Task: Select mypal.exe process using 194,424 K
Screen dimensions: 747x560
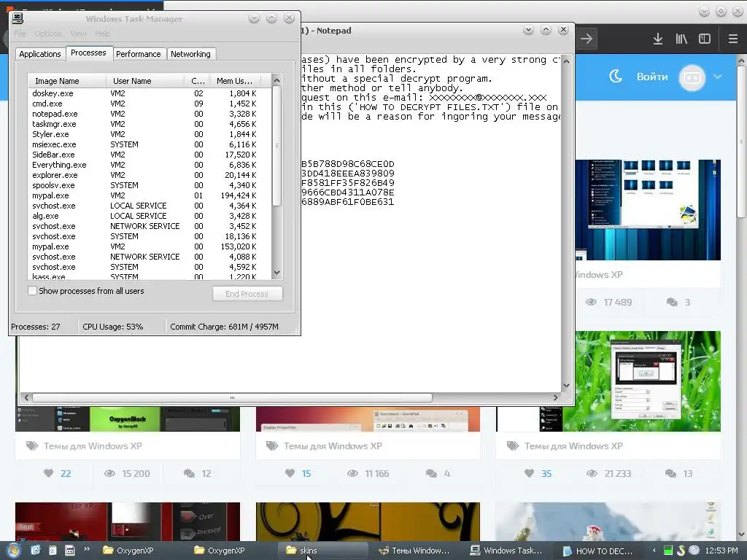Action: coord(150,195)
